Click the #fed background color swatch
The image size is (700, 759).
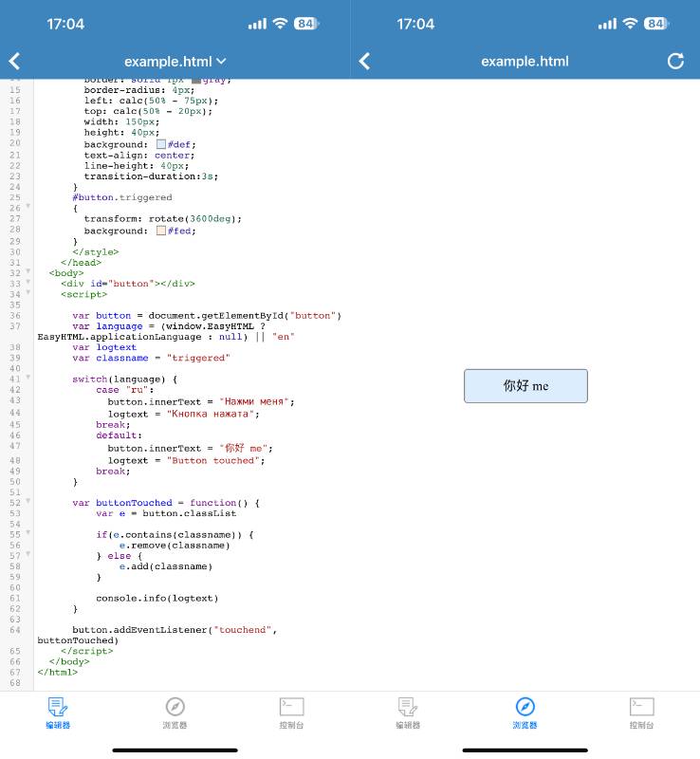click(161, 231)
